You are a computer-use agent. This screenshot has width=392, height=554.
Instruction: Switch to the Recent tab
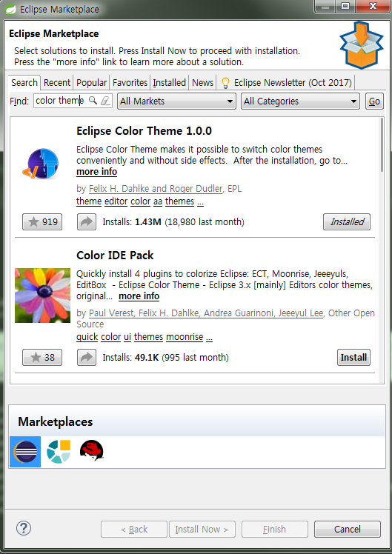tap(57, 83)
